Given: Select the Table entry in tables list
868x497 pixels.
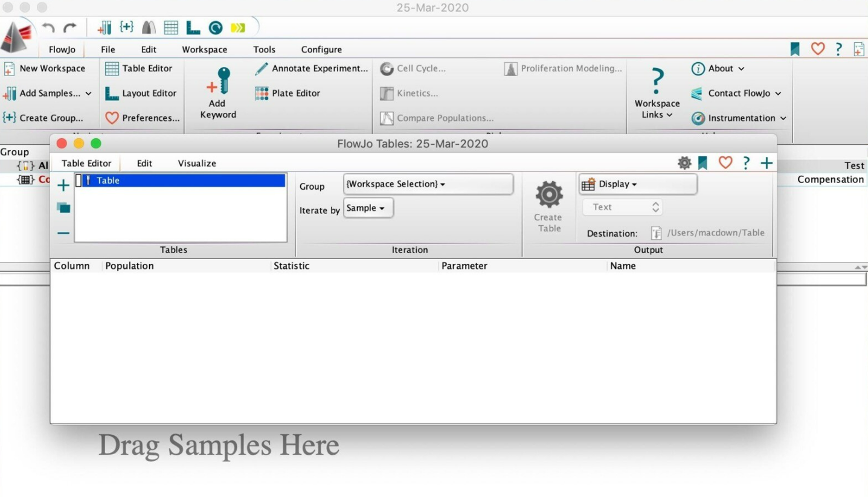Looking at the screenshot, I should pos(180,181).
